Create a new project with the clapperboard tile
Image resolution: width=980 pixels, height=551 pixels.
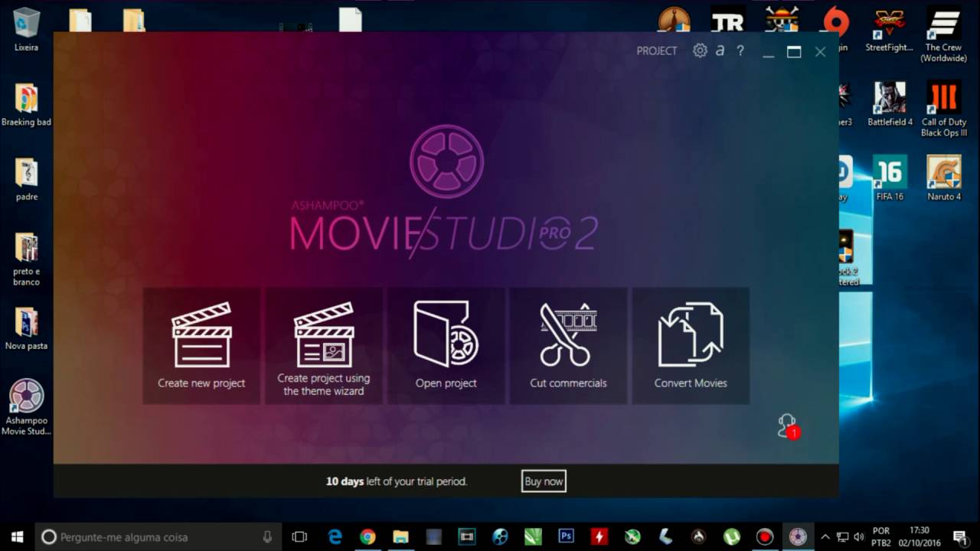[x=201, y=346]
